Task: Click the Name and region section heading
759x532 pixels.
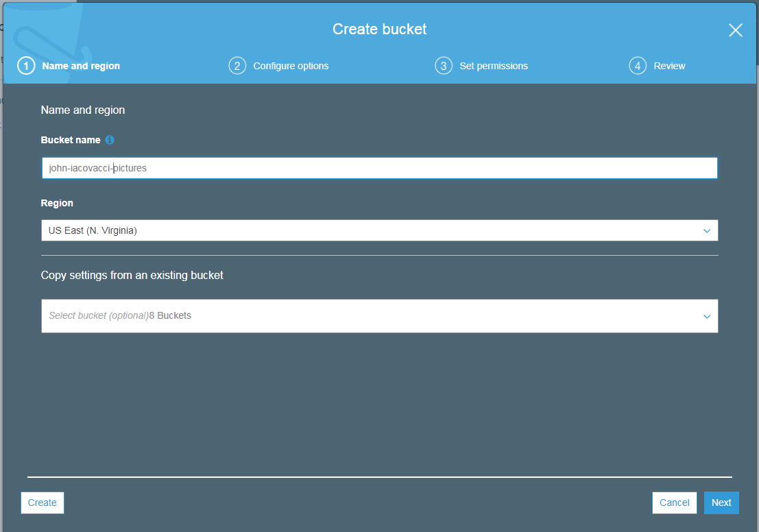Action: click(x=83, y=110)
